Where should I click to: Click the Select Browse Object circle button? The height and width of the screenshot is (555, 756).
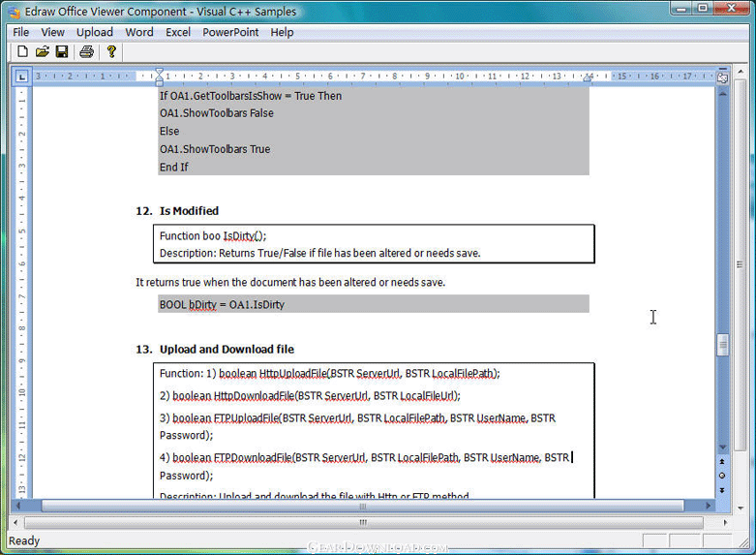pyautogui.click(x=722, y=476)
